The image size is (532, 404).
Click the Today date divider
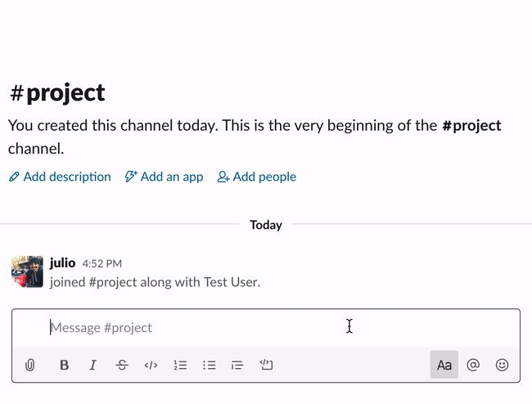coord(266,225)
